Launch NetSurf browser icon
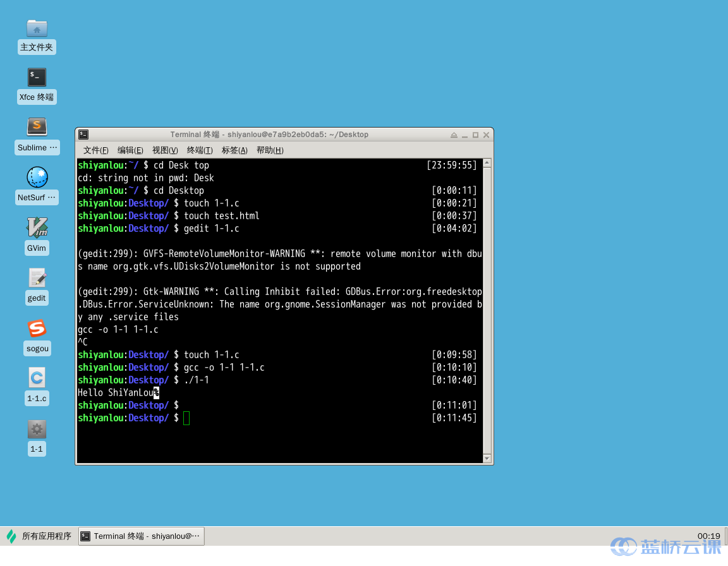This screenshot has width=728, height=566. (37, 178)
